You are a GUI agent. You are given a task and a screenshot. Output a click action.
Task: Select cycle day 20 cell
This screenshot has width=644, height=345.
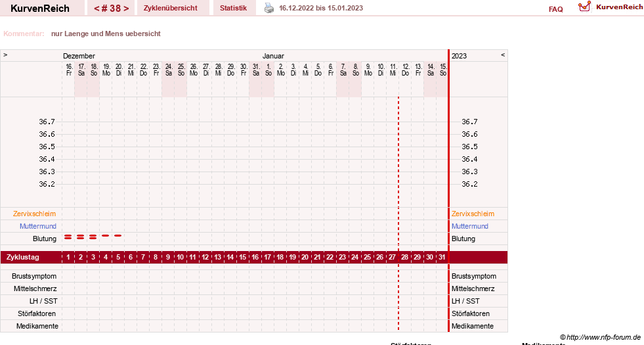point(305,257)
